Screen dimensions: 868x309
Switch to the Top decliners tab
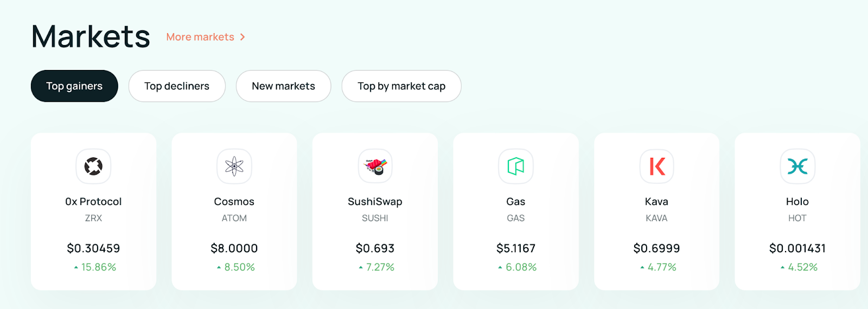point(177,86)
